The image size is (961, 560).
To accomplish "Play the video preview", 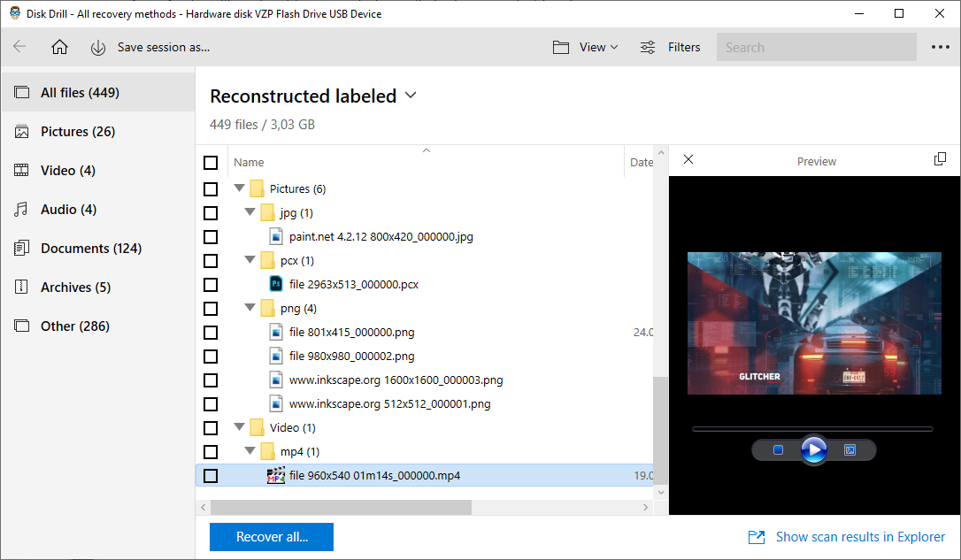I will [814, 449].
